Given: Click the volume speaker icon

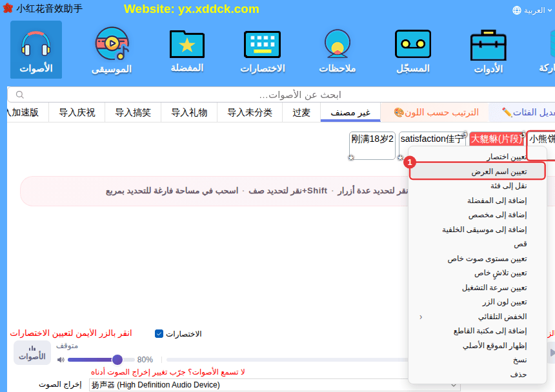Looking at the screenshot, I should [61, 360].
